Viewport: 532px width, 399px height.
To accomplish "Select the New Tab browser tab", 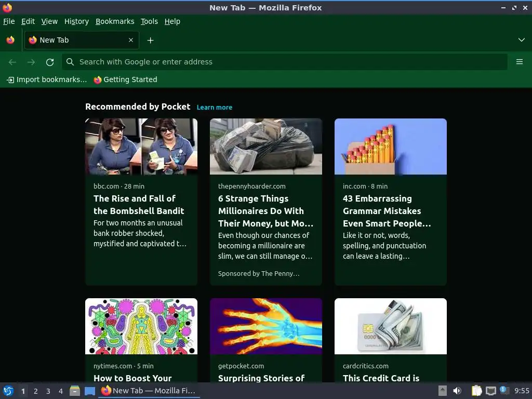I will coord(82,40).
